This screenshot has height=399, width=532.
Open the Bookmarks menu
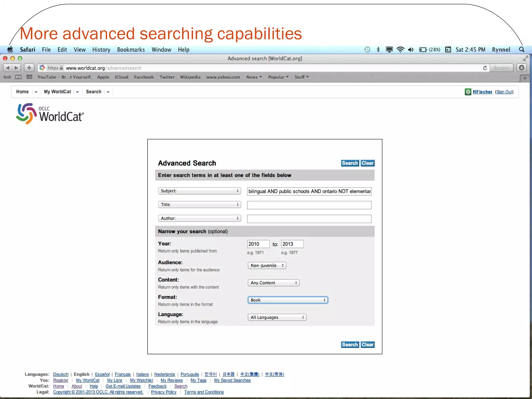pyautogui.click(x=131, y=49)
